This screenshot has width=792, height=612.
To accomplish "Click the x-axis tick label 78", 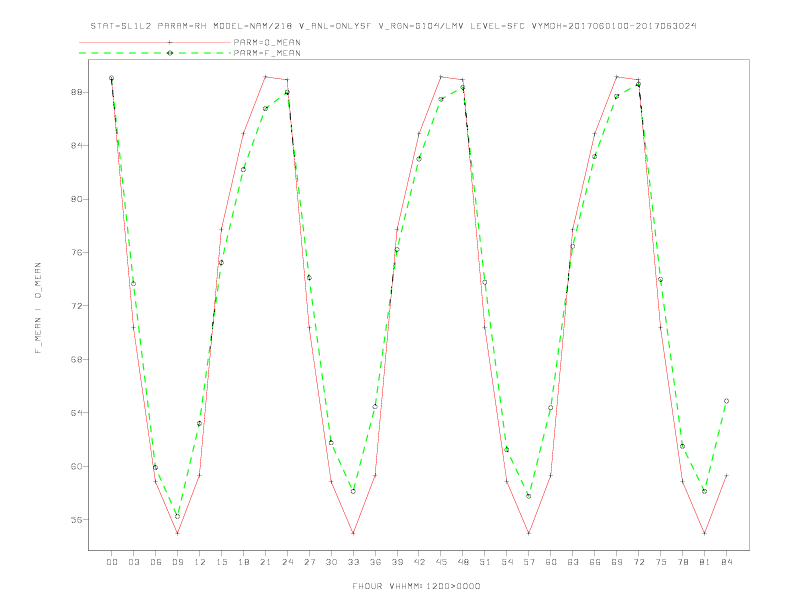I will click(683, 562).
